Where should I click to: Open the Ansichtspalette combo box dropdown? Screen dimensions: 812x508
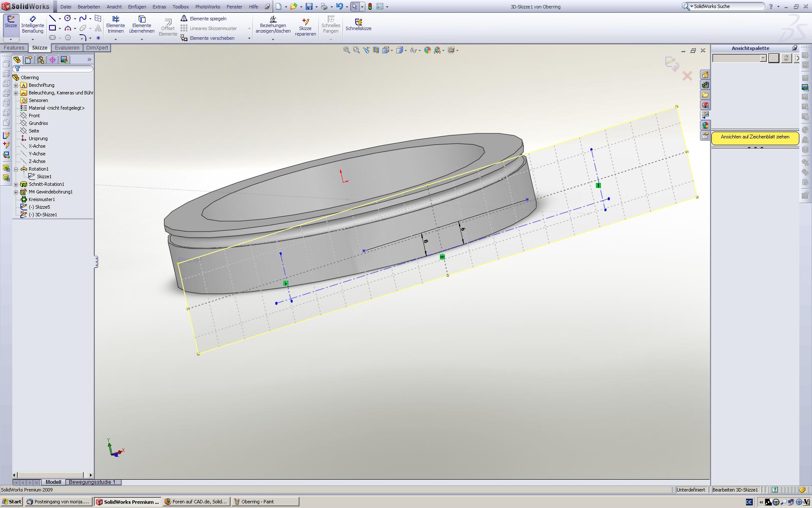(763, 58)
